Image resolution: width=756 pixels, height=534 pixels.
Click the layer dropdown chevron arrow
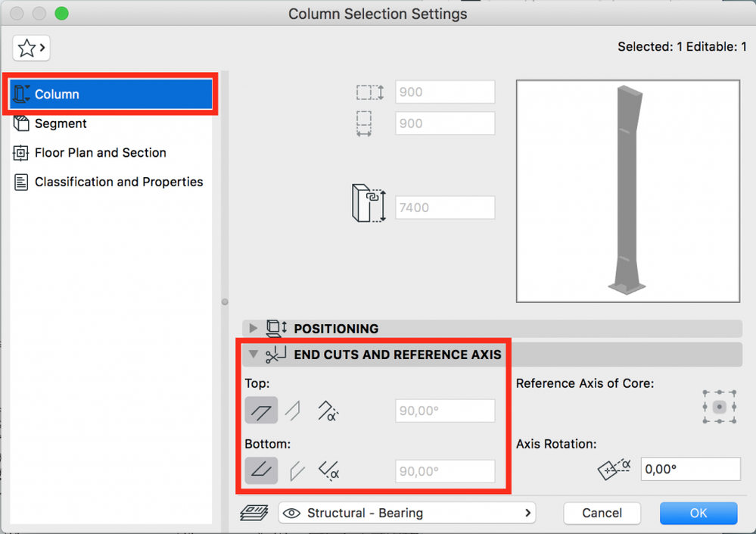point(528,513)
